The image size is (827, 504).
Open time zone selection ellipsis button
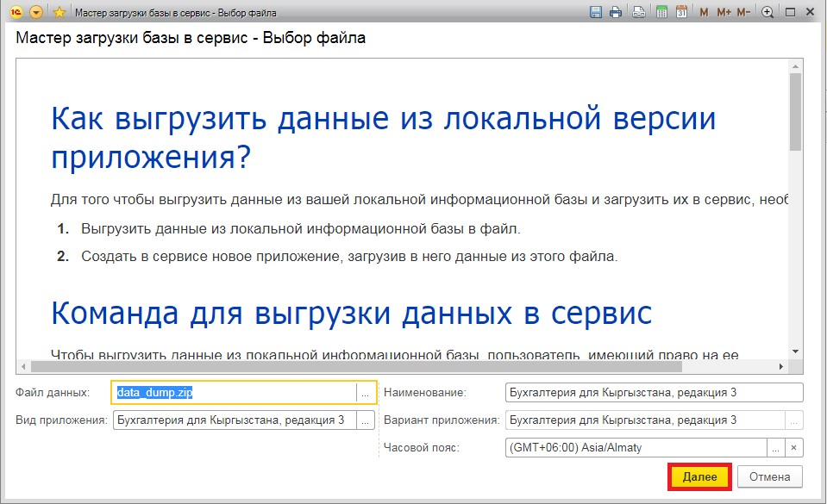click(x=776, y=448)
